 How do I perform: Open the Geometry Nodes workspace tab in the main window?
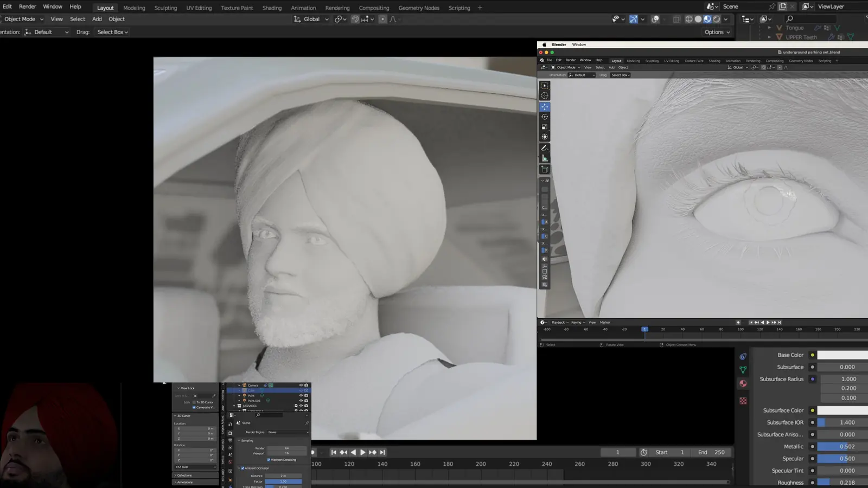click(x=419, y=8)
